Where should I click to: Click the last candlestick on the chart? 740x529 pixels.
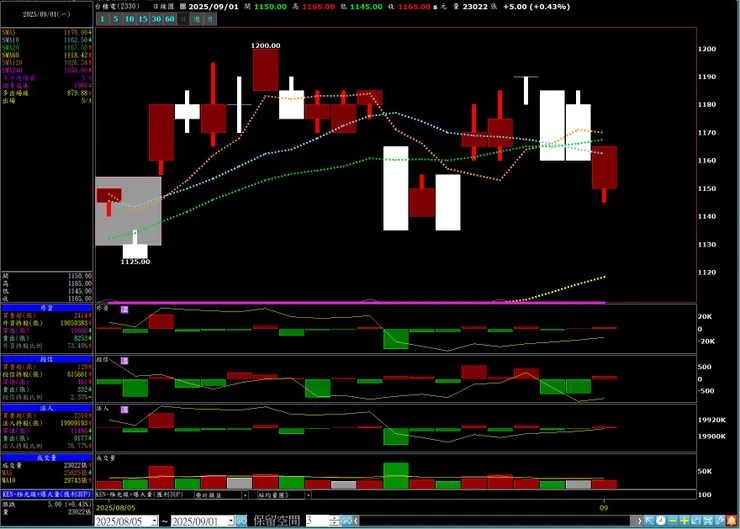(605, 174)
